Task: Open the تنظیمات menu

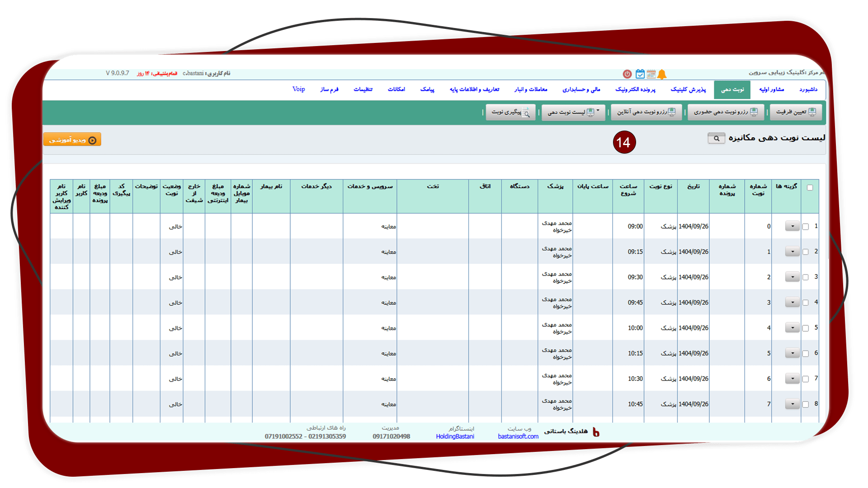Action: (363, 89)
